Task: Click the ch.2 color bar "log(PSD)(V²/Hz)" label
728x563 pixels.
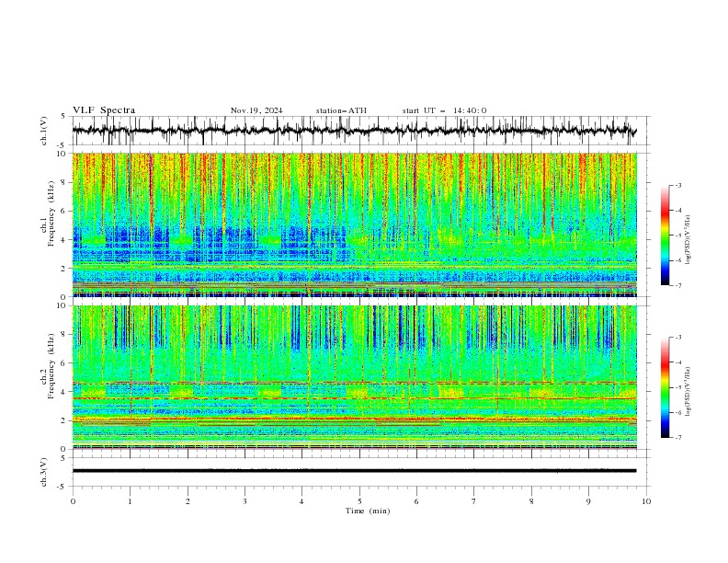Action: (688, 392)
